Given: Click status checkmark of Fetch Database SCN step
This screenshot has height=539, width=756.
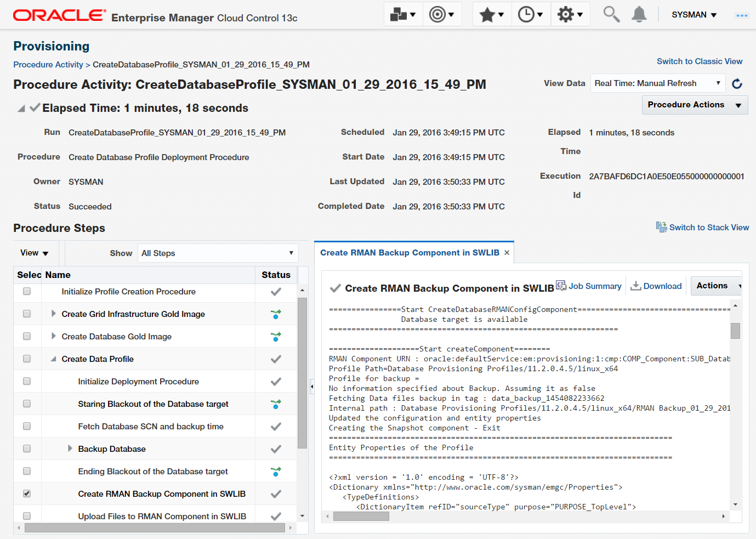Looking at the screenshot, I should pyautogui.click(x=276, y=427).
